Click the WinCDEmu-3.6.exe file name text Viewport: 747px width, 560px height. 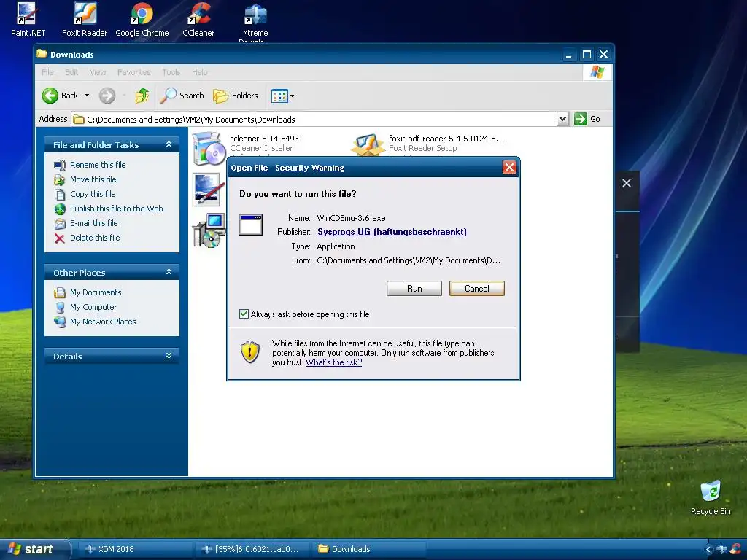tap(351, 218)
